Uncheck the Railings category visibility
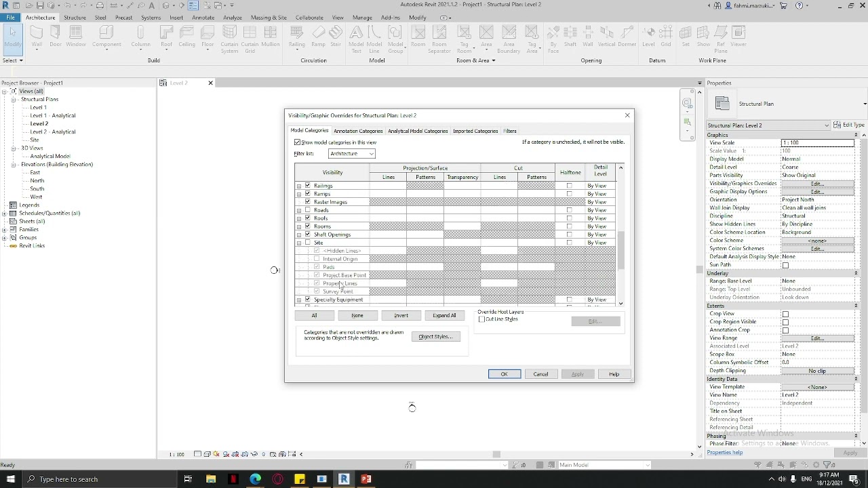The width and height of the screenshot is (868, 488). [x=308, y=186]
